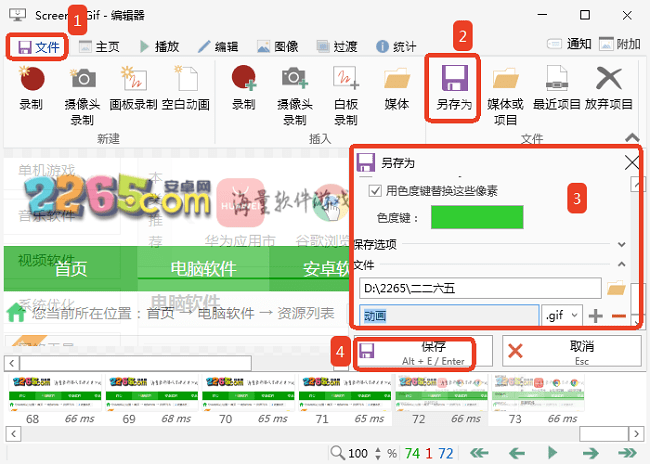Screen dimensions: 650x464
Task: Click the plus icon beside file name
Action: pyautogui.click(x=596, y=316)
